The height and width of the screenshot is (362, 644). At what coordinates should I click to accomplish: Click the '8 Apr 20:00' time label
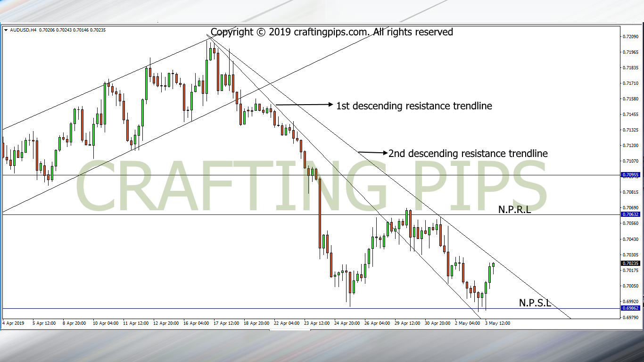click(x=74, y=323)
